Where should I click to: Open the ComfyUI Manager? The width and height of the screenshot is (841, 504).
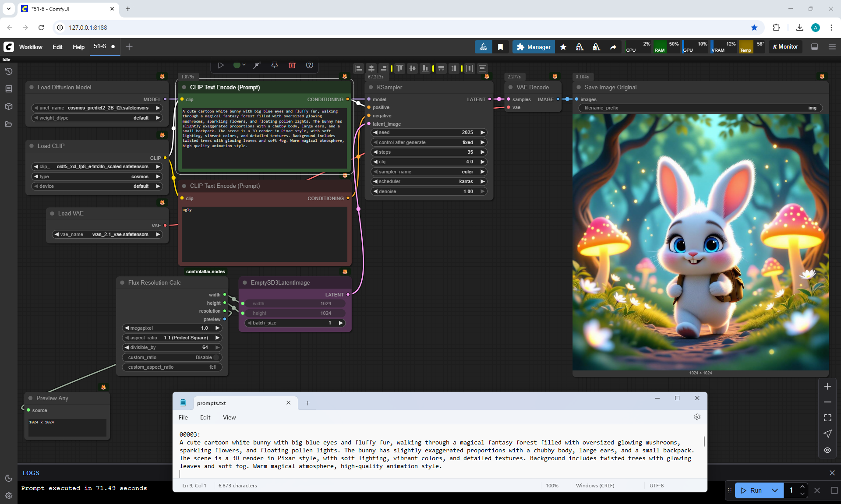[x=534, y=47]
